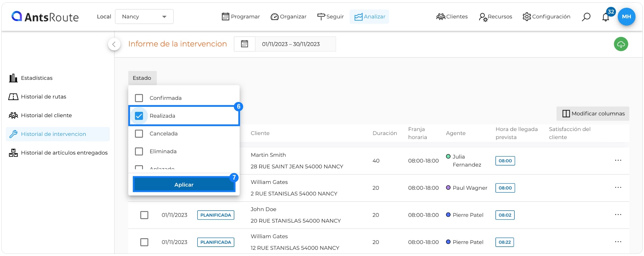
Task: Select the John Doe row checkbox
Action: tap(144, 215)
